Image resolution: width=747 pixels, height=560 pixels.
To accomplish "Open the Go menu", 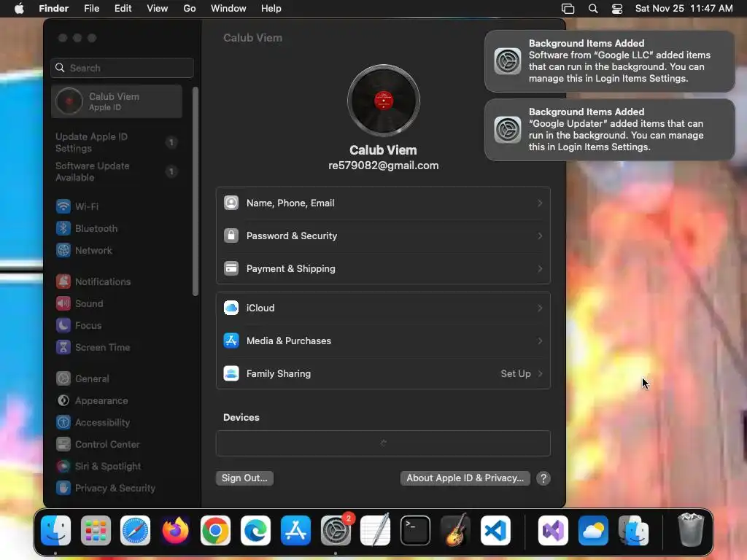I will (190, 9).
